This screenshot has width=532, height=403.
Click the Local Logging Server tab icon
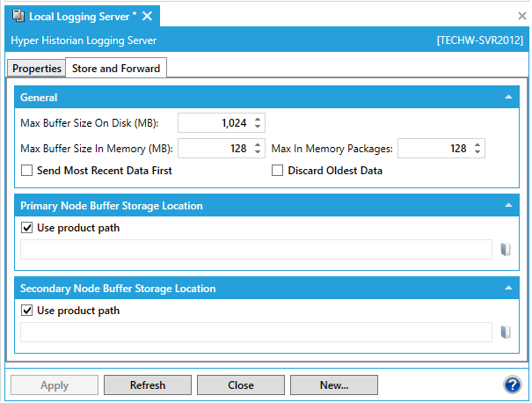click(x=18, y=16)
